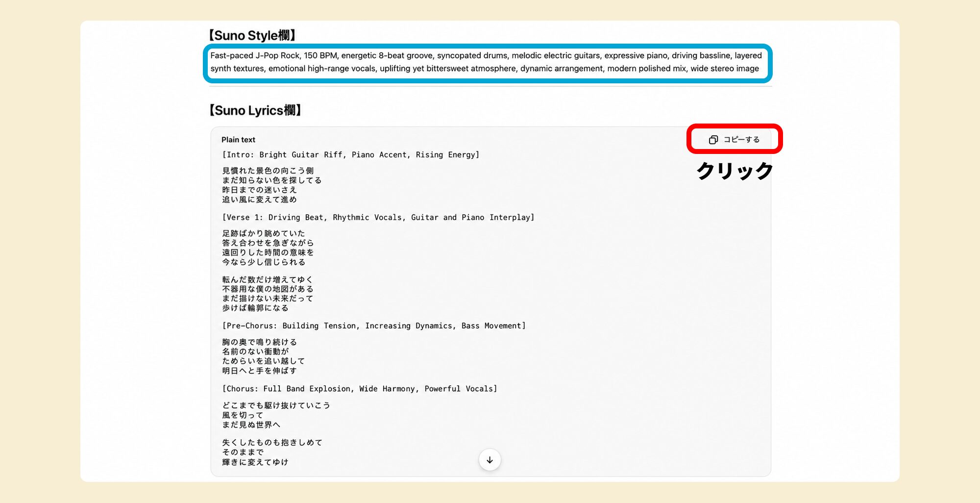
Task: Click the 'Plain text' code block label
Action: pos(238,140)
